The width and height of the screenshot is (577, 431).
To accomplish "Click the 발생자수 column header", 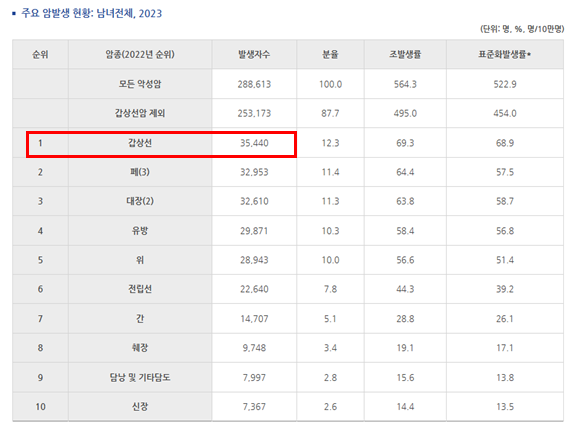I will click(254, 54).
